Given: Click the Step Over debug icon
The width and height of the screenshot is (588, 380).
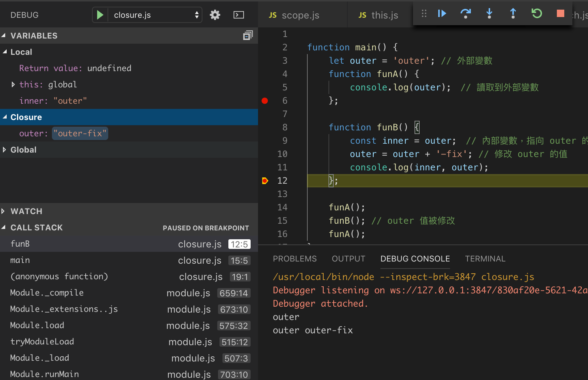Looking at the screenshot, I should pos(465,14).
